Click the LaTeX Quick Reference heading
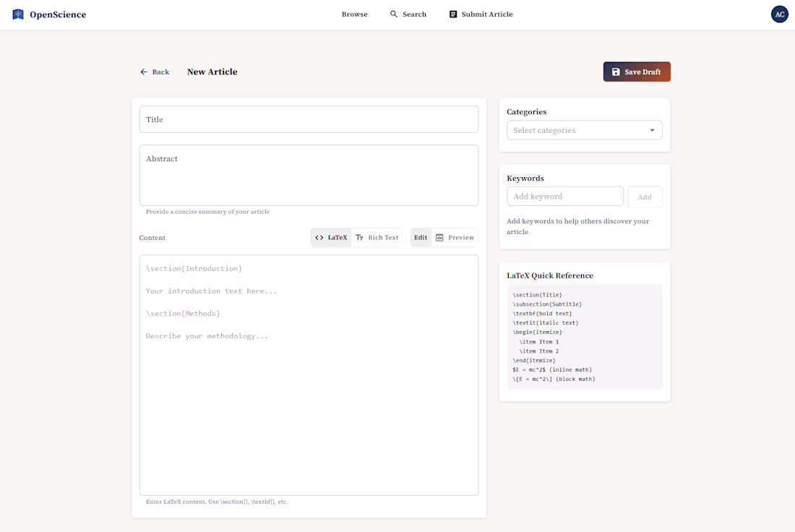This screenshot has height=532, width=795. point(549,275)
